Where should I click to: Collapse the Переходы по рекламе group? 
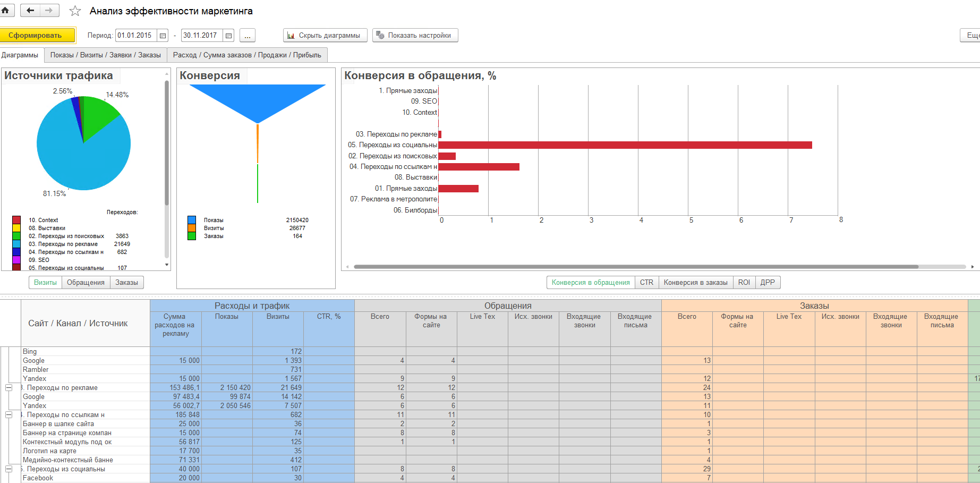(x=9, y=388)
